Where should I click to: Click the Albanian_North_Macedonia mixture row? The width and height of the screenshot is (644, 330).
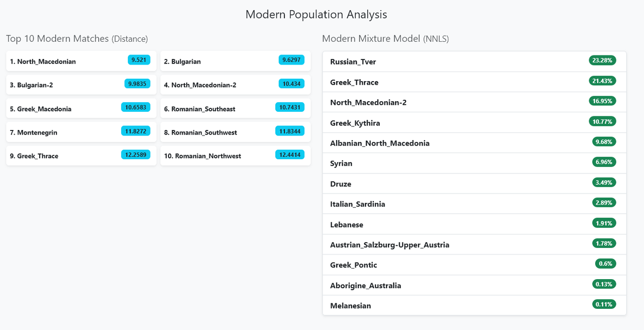click(474, 143)
